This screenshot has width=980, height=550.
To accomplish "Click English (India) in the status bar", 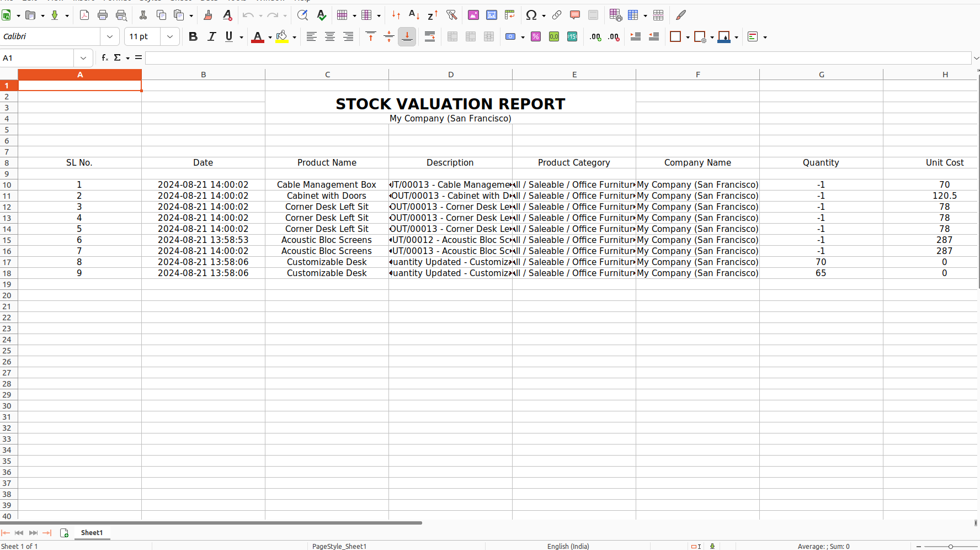I will click(568, 546).
